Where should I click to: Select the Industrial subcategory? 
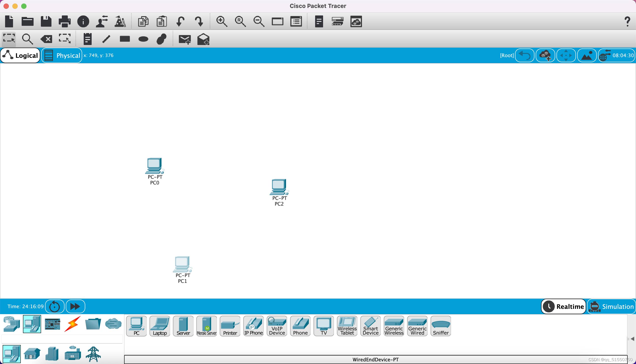[73, 353]
